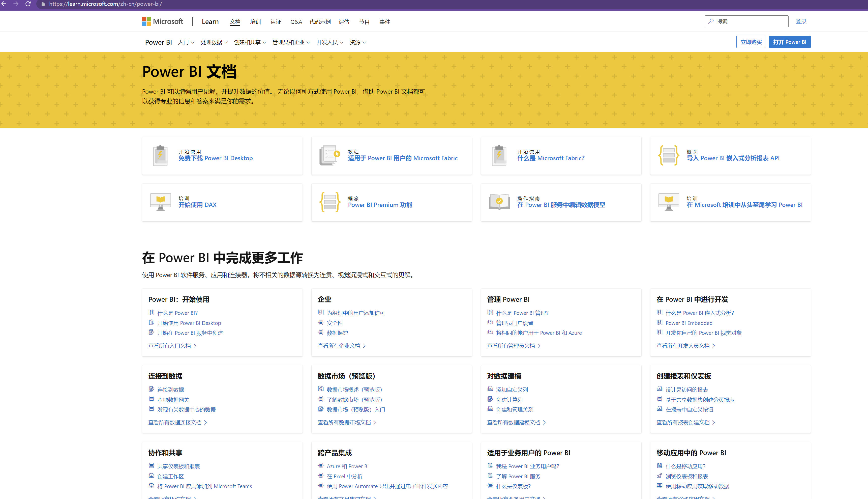This screenshot has width=868, height=499.
Task: Click the browser reload icon
Action: [x=28, y=4]
